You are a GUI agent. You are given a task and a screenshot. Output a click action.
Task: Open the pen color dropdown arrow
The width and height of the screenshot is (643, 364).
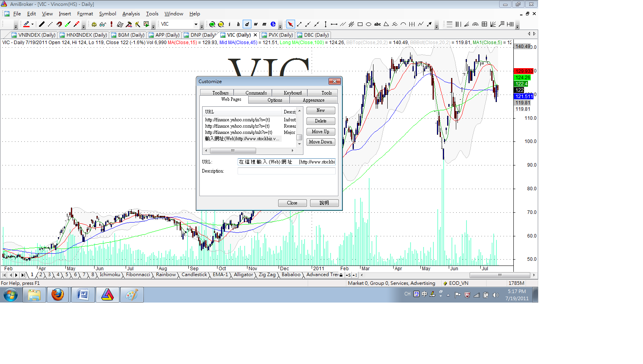(x=32, y=24)
